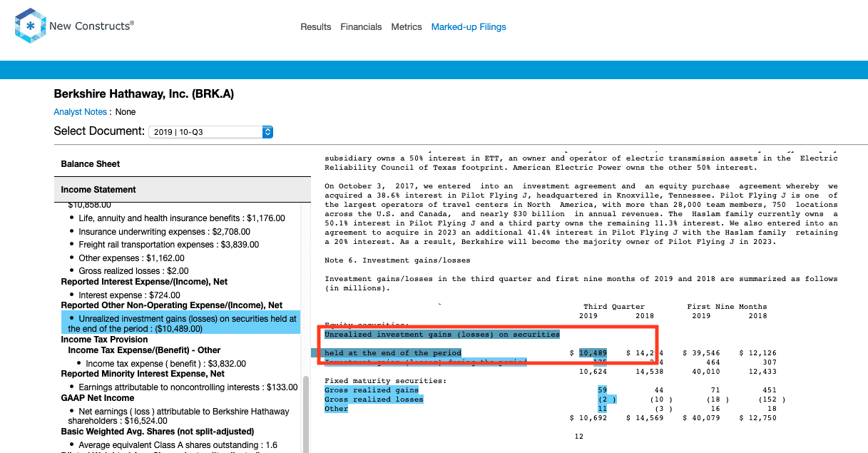Open the Marked-up Filings menu item
868x453 pixels.
point(469,27)
